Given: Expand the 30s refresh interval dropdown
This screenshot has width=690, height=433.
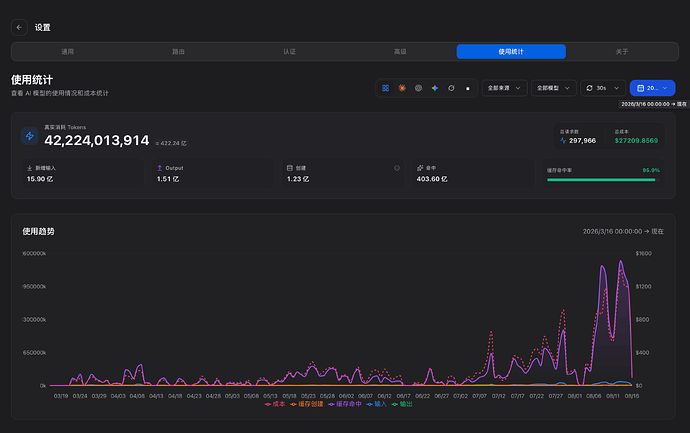Looking at the screenshot, I should tap(603, 88).
